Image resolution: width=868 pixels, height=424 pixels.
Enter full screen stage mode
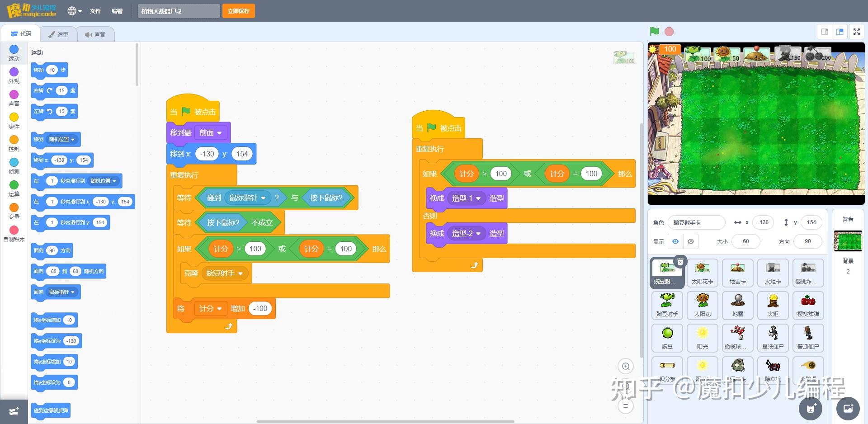pyautogui.click(x=856, y=32)
